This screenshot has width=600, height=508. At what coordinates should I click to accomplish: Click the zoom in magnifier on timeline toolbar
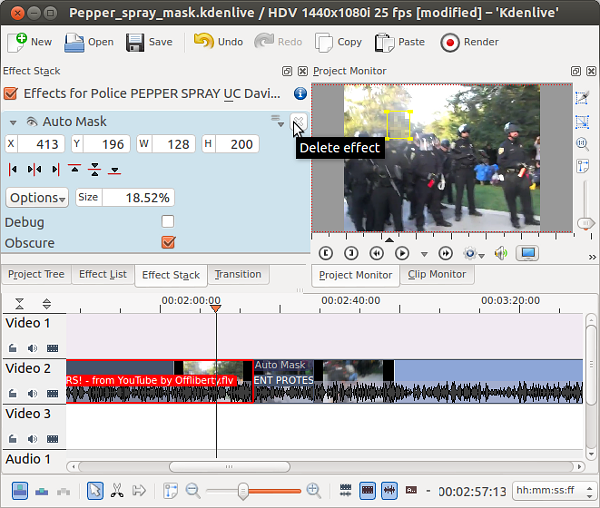[x=314, y=490]
